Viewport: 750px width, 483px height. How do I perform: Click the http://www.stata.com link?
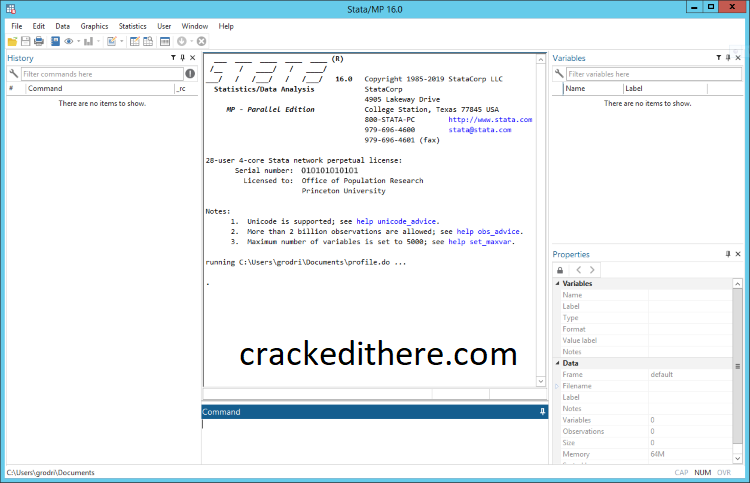(x=490, y=120)
